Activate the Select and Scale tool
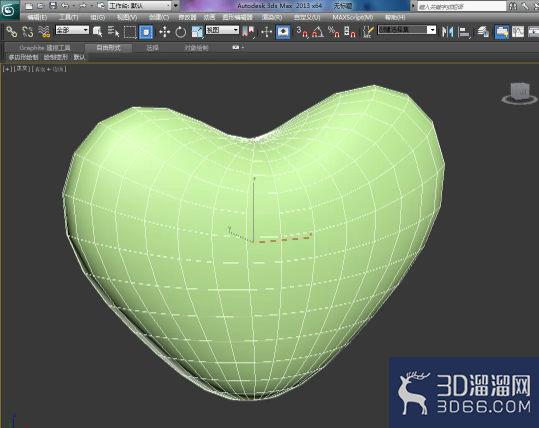This screenshot has width=539, height=428. point(197,32)
